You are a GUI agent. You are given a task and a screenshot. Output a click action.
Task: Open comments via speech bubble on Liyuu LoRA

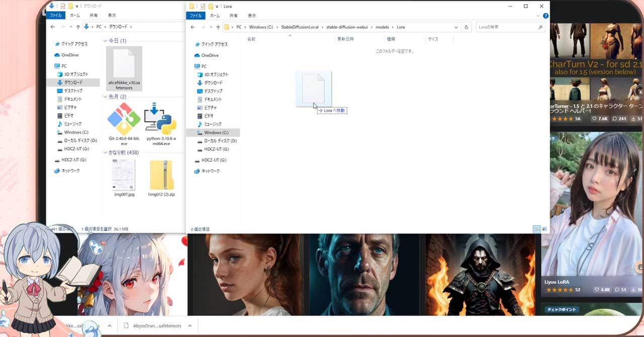point(617,290)
